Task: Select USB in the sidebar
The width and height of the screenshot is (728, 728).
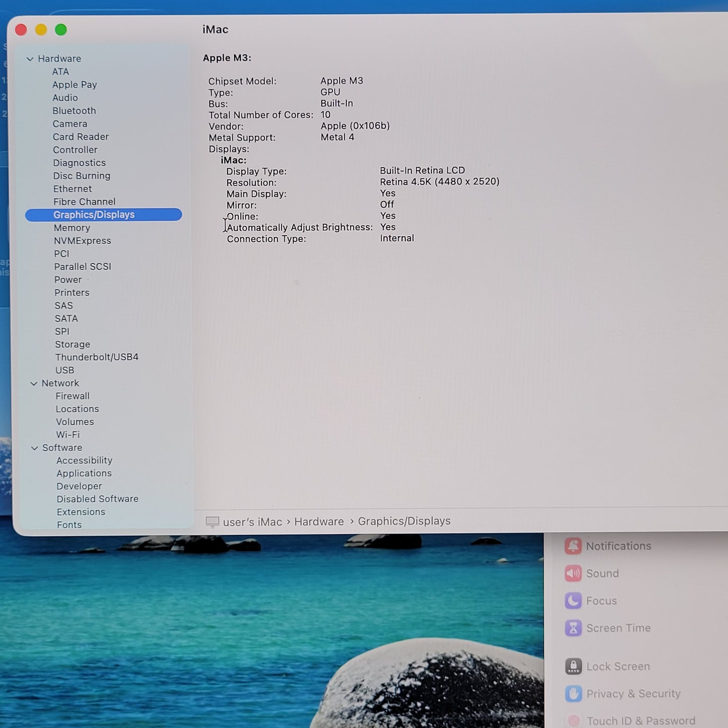Action: [x=64, y=370]
